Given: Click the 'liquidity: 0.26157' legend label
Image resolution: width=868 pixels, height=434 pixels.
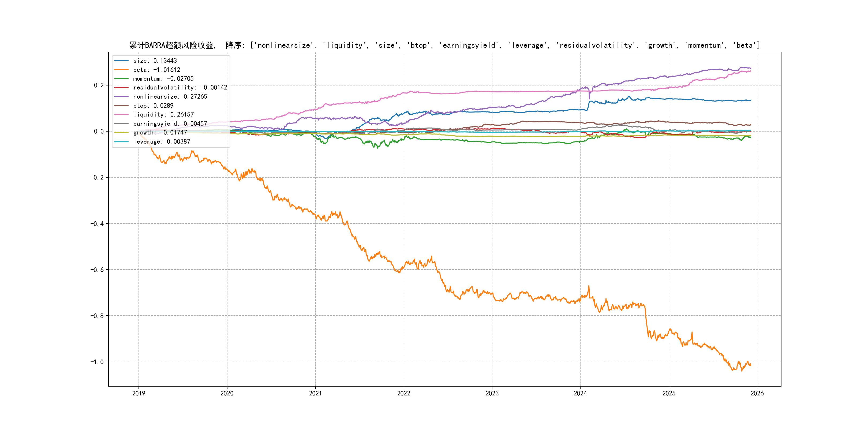Looking at the screenshot, I should click(163, 115).
